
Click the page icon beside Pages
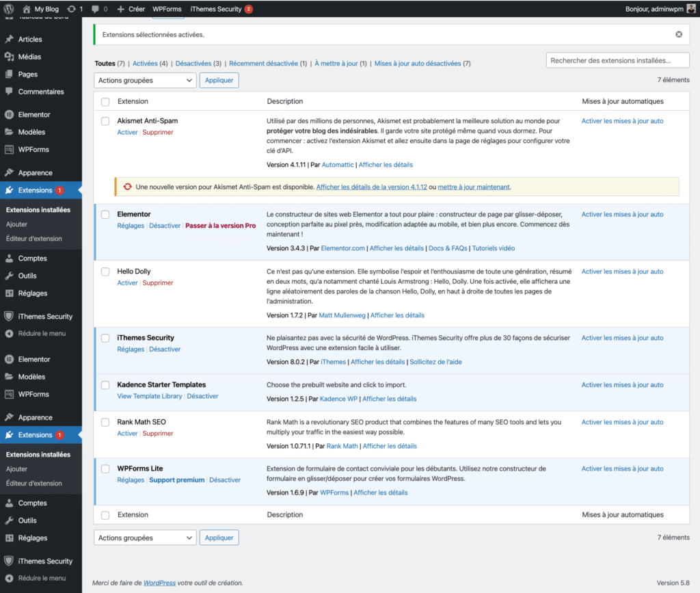(x=9, y=74)
